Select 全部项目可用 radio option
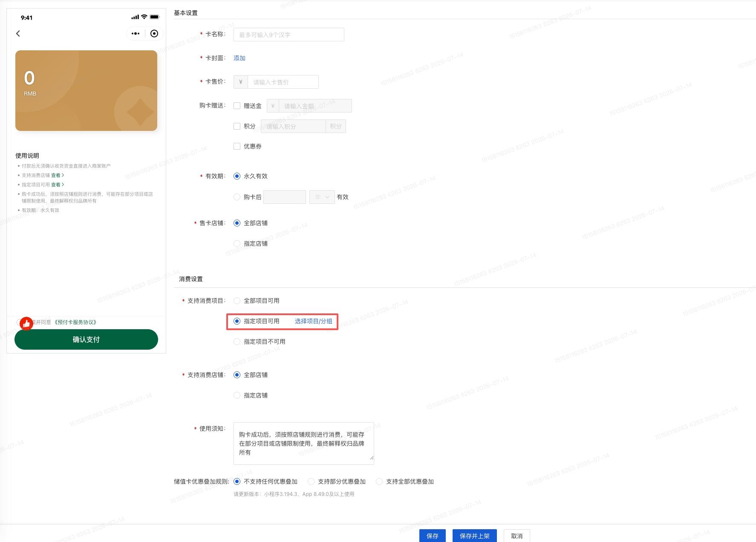756x542 pixels. [237, 301]
